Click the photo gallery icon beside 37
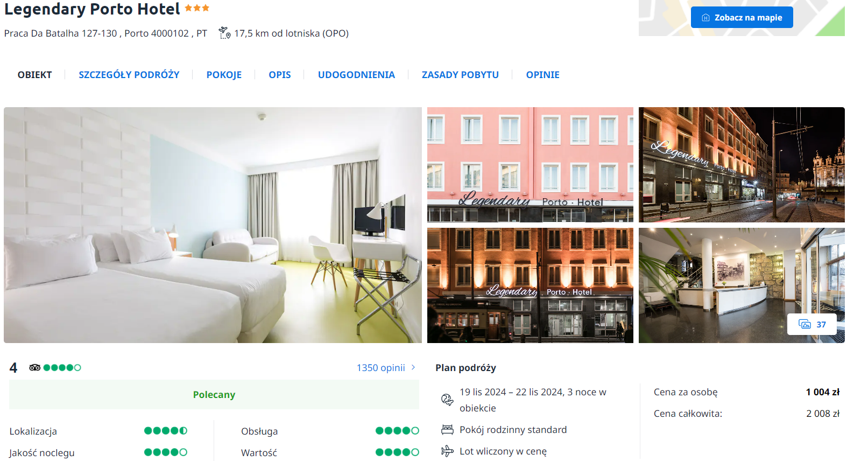The image size is (868, 461). point(805,324)
